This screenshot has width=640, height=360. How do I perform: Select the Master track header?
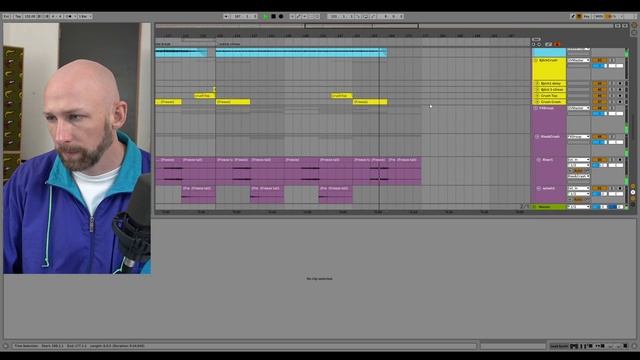[x=549, y=207]
